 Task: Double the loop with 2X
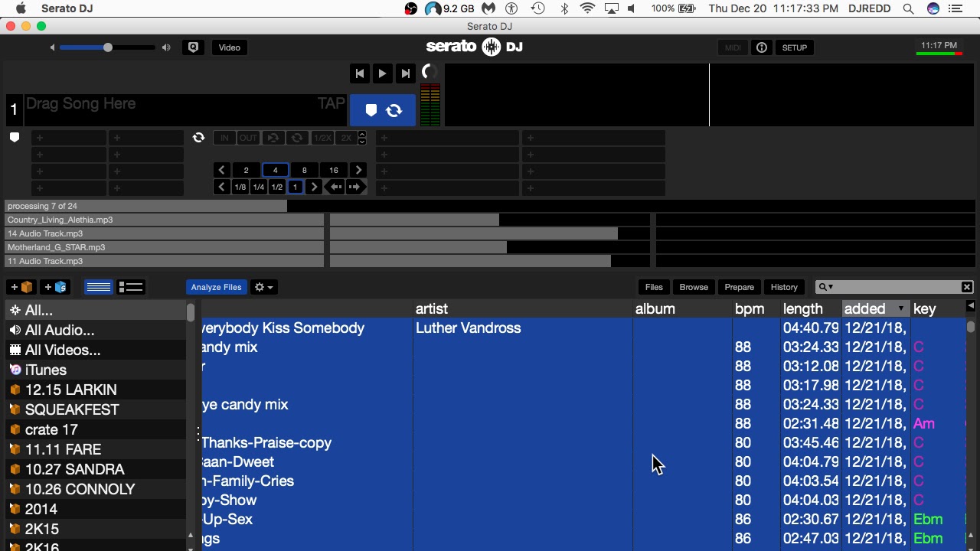[x=346, y=138]
